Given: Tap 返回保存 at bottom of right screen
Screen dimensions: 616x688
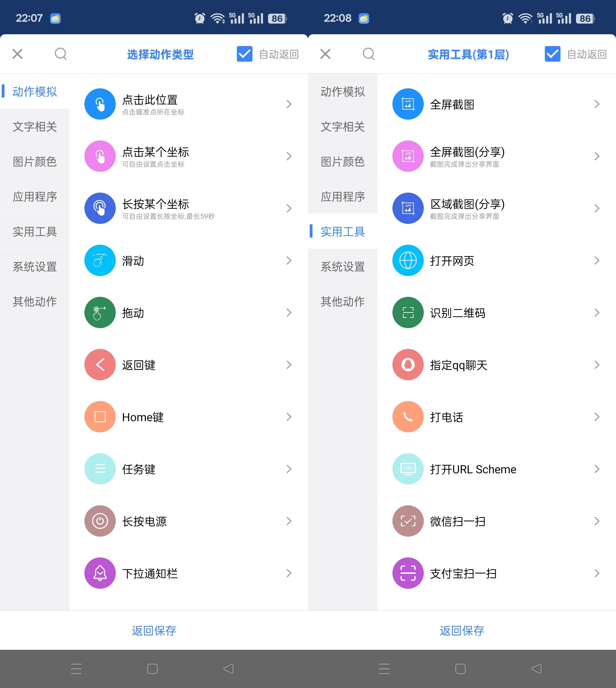Looking at the screenshot, I should (462, 630).
